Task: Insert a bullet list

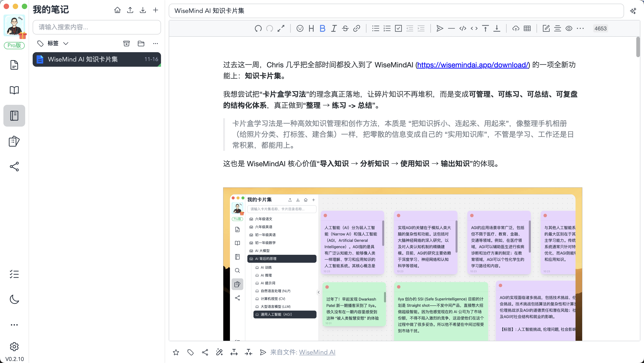Action: tap(375, 28)
